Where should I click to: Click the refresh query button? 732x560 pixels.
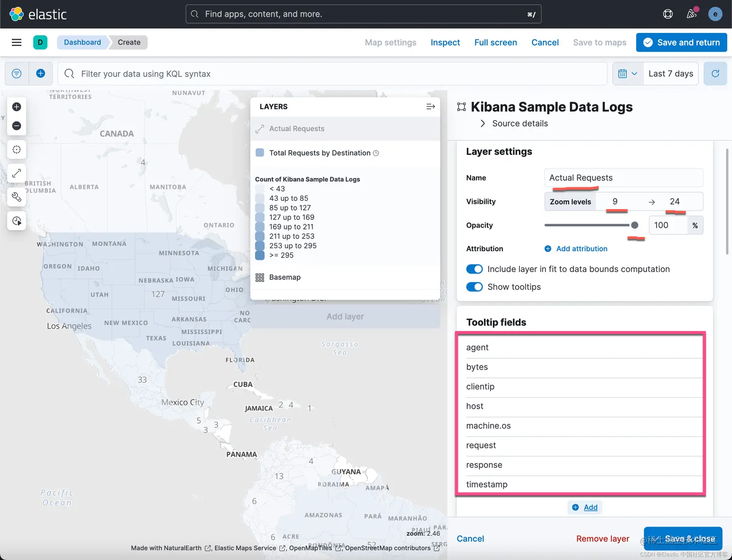click(715, 74)
